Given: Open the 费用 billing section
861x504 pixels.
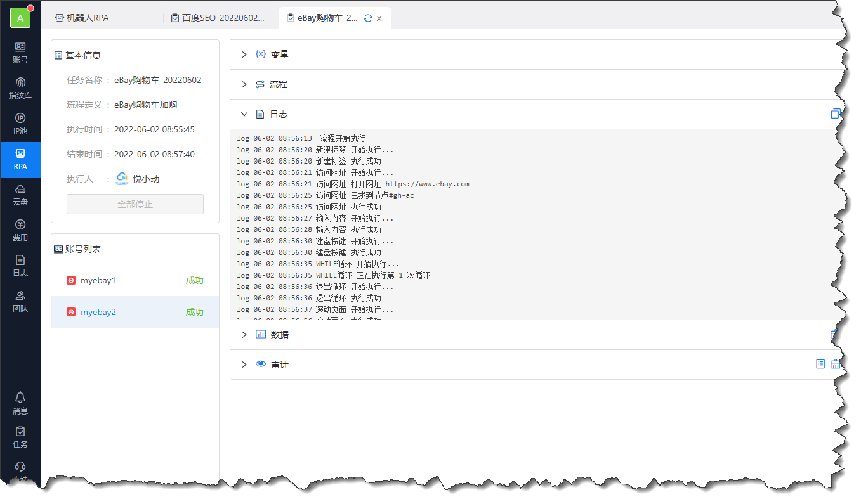Looking at the screenshot, I should click(x=20, y=230).
